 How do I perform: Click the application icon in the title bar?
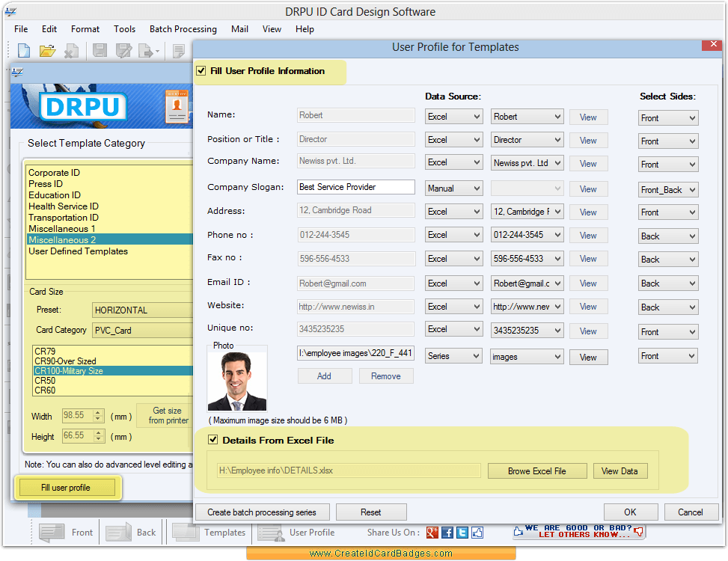10,12
